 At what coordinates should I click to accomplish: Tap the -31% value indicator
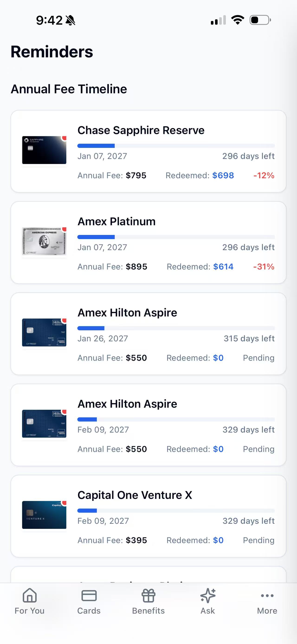coord(264,267)
